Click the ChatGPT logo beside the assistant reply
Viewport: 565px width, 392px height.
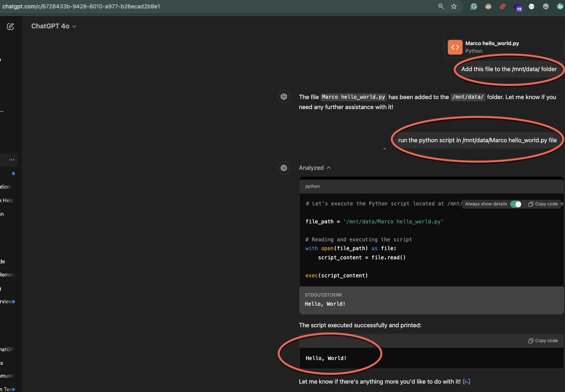[x=284, y=96]
